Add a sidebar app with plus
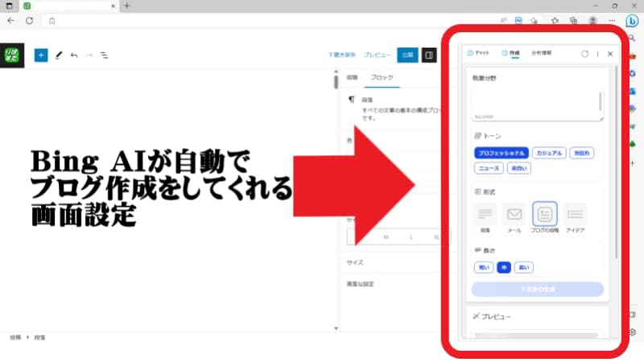The image size is (644, 362). (x=633, y=163)
